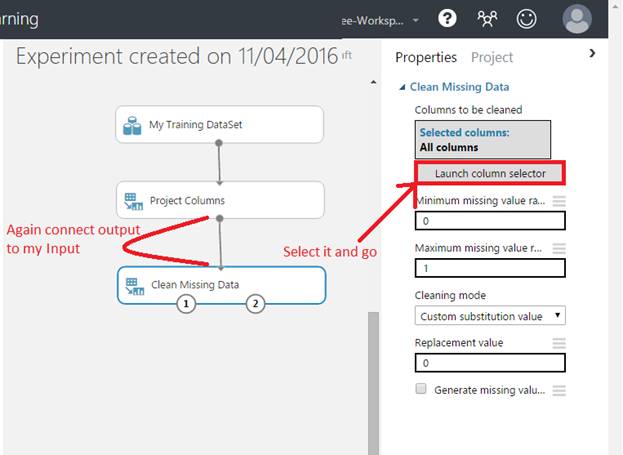This screenshot has width=623, height=455.
Task: Switch to the Properties tab
Action: (426, 57)
